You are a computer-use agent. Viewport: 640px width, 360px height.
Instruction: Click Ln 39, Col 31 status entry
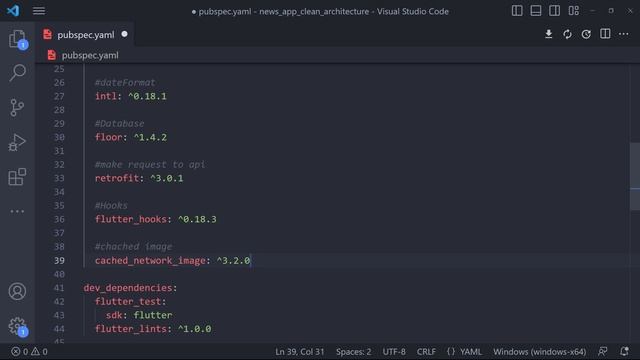pos(300,352)
